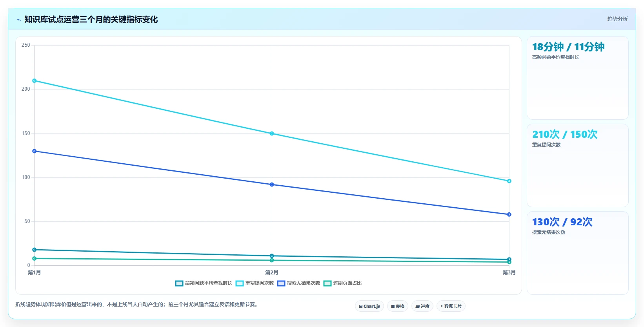Click the 进度 tag button
644x327 pixels.
[x=422, y=306]
